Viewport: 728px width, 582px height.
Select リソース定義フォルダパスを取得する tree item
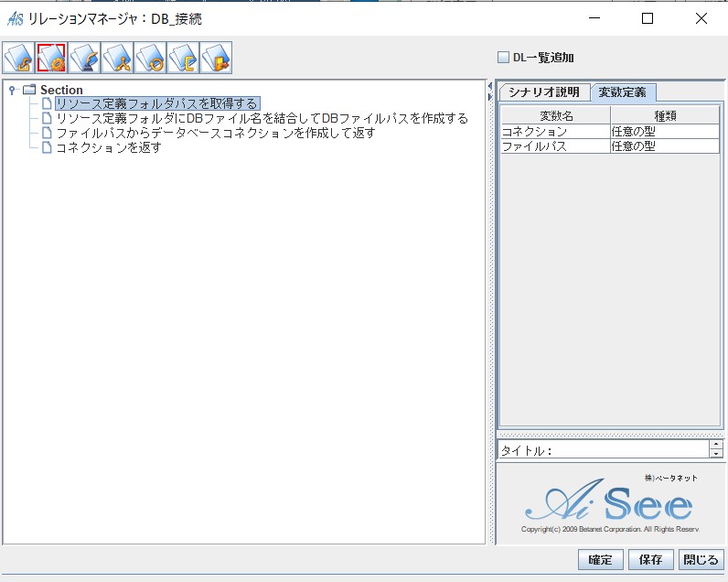(x=157, y=103)
